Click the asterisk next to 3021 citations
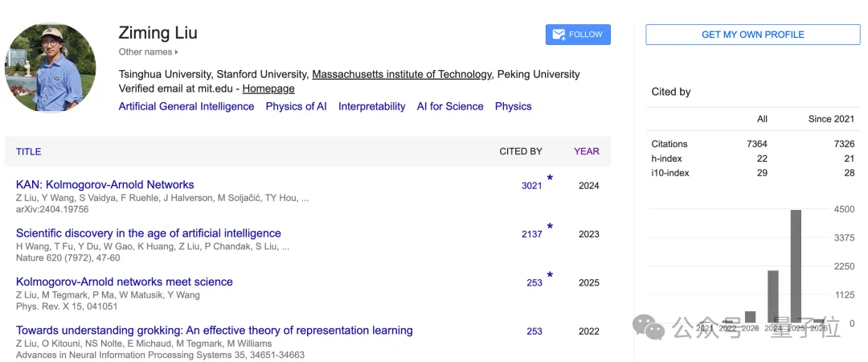 coord(550,179)
